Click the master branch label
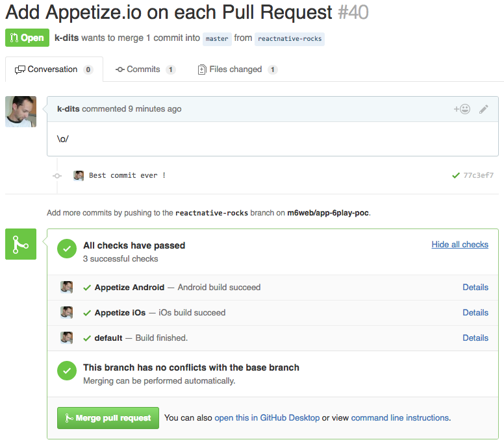Image resolution: width=504 pixels, height=444 pixels. pos(217,39)
